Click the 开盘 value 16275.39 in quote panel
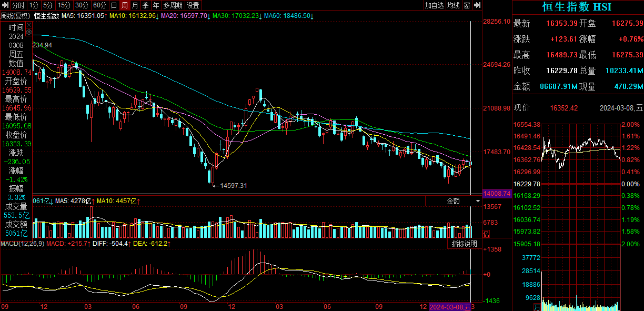The width and height of the screenshot is (644, 311). [628, 24]
